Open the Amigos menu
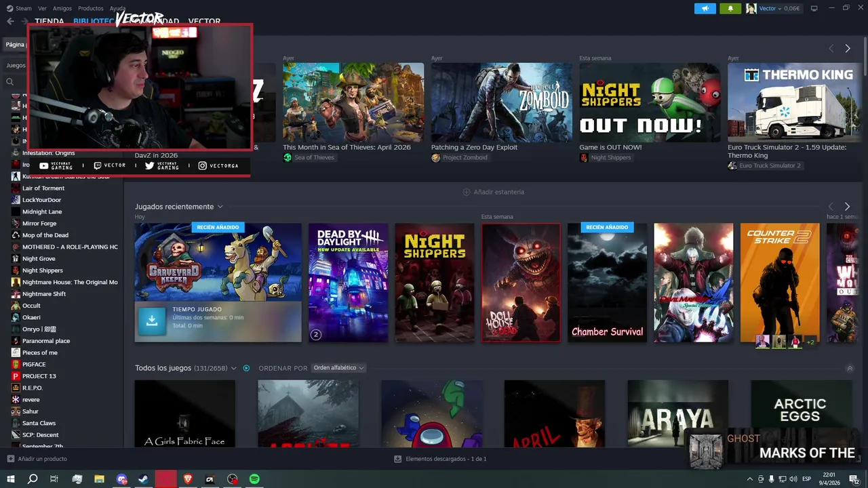 point(62,8)
